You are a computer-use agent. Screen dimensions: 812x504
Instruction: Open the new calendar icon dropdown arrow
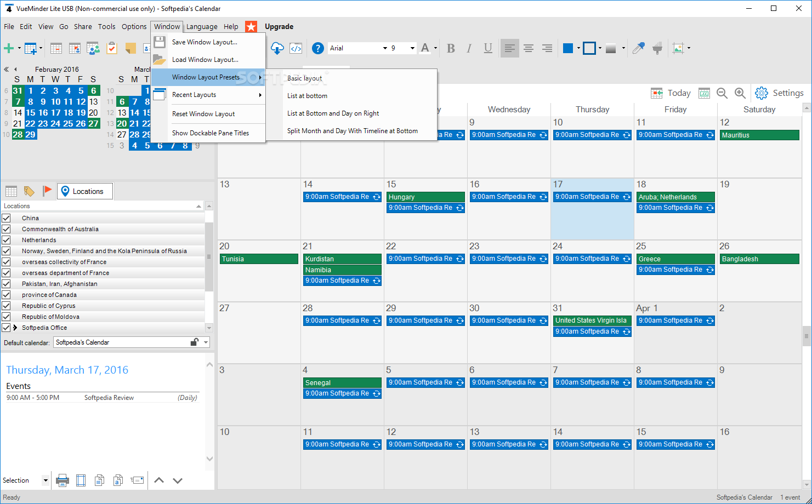pos(41,48)
